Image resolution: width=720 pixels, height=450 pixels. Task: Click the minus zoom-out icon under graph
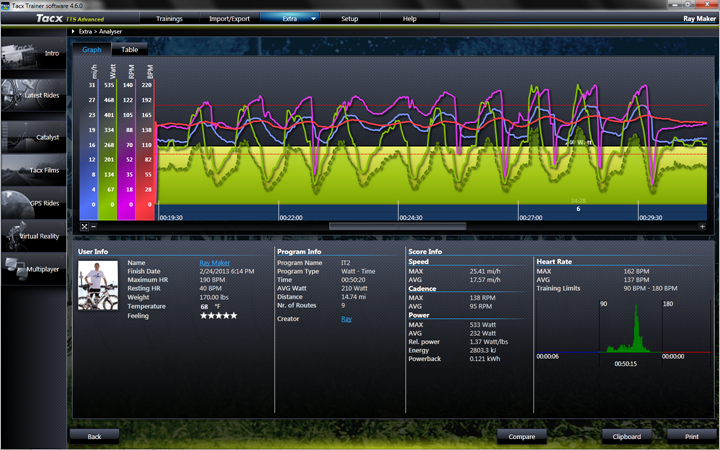(93, 226)
